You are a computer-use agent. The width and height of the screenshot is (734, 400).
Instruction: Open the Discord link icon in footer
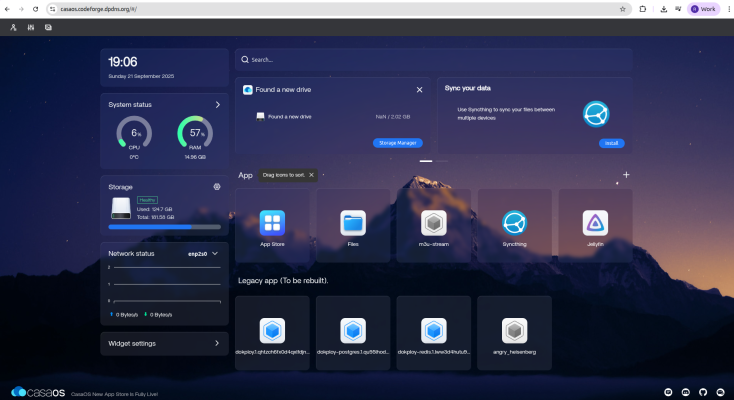[x=686, y=392]
